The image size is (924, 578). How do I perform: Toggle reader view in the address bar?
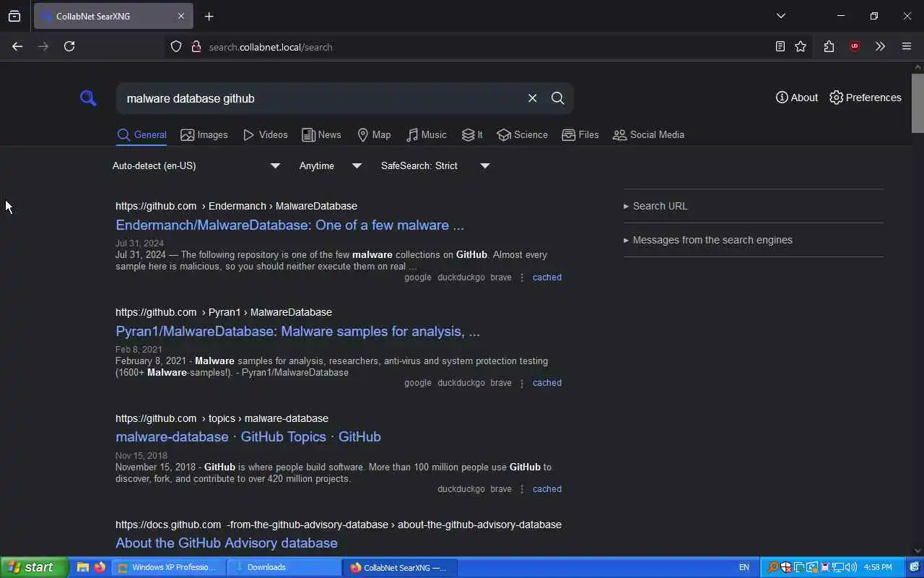click(780, 46)
